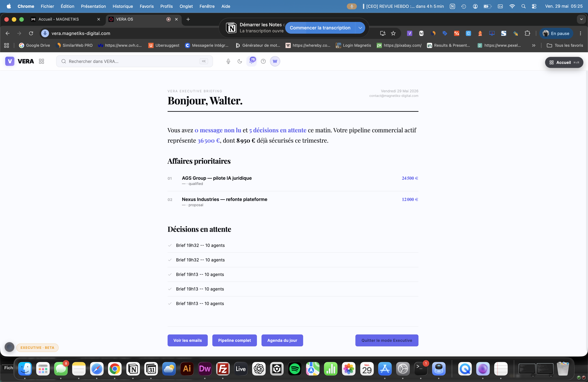Open Spotlight search in menu bar
Image resolution: width=588 pixels, height=382 pixels.
coord(523,6)
